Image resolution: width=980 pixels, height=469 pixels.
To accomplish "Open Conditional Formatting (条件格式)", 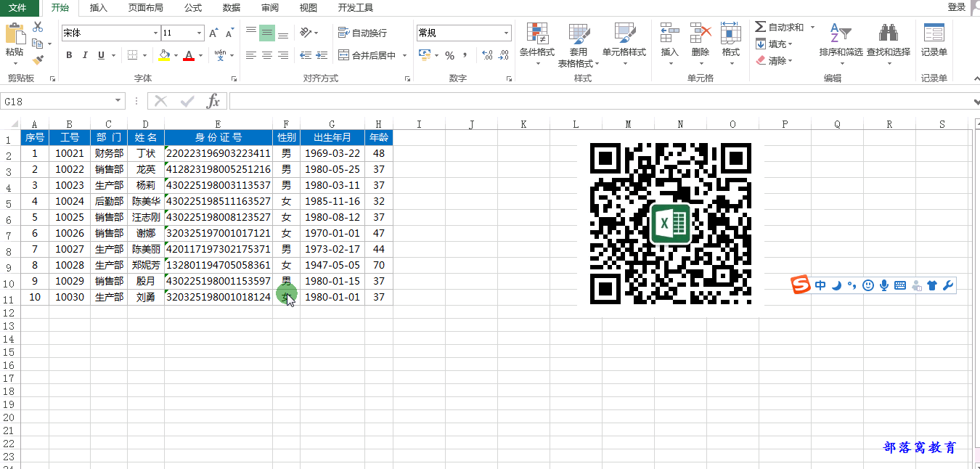I will click(x=537, y=42).
